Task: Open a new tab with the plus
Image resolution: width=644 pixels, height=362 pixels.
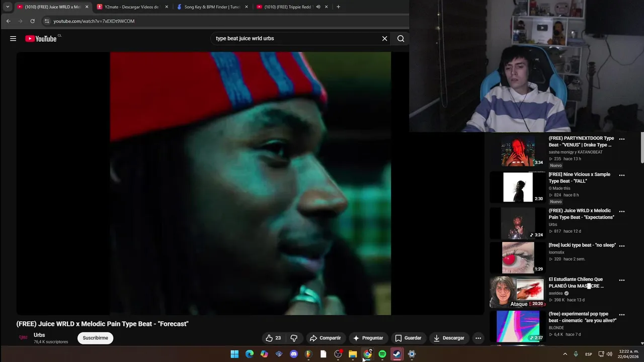Action: point(338,7)
